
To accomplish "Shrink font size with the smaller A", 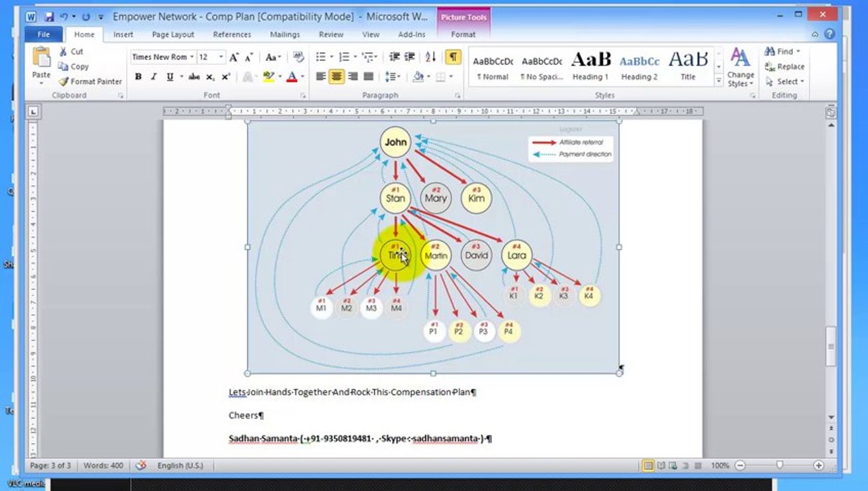I will tap(249, 57).
